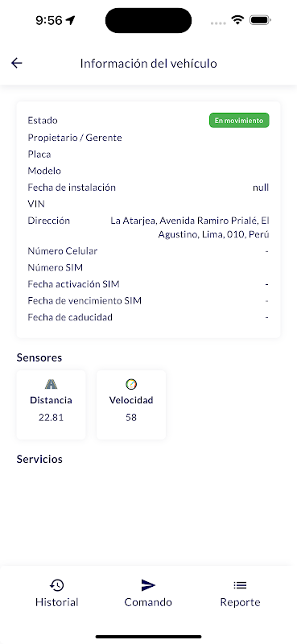The width and height of the screenshot is (297, 644).
Task: Tap the back arrow icon
Action: pyautogui.click(x=16, y=63)
